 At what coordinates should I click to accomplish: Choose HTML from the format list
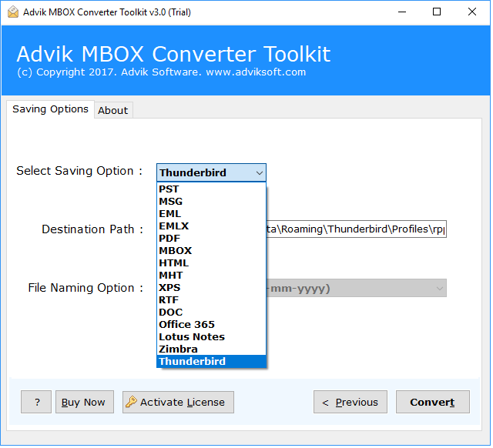[213, 264]
